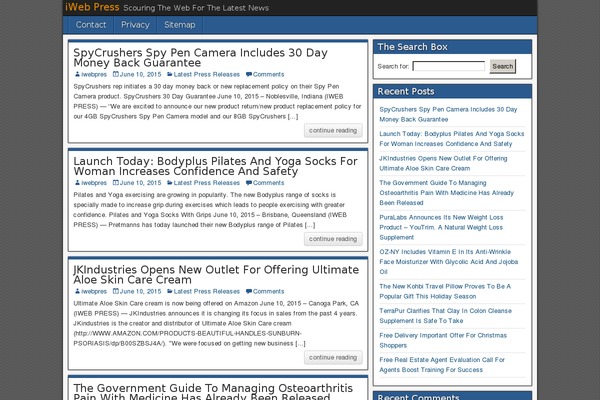Open Latest Press Releases on Bodyplus post

tap(207, 183)
